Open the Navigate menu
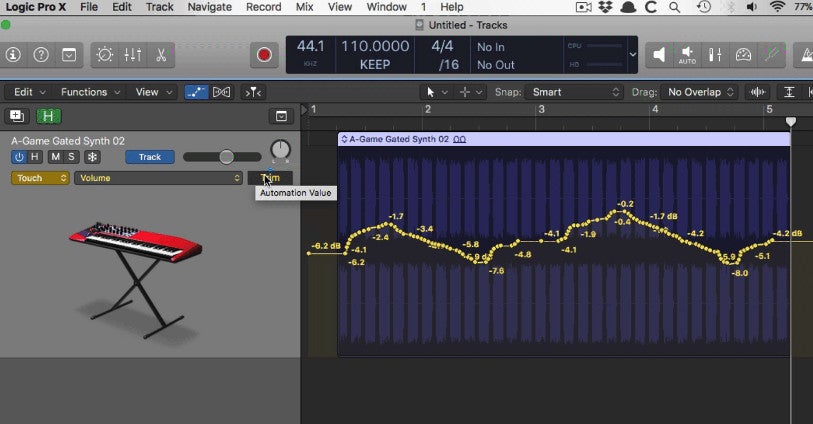The image size is (813, 424). pos(209,7)
